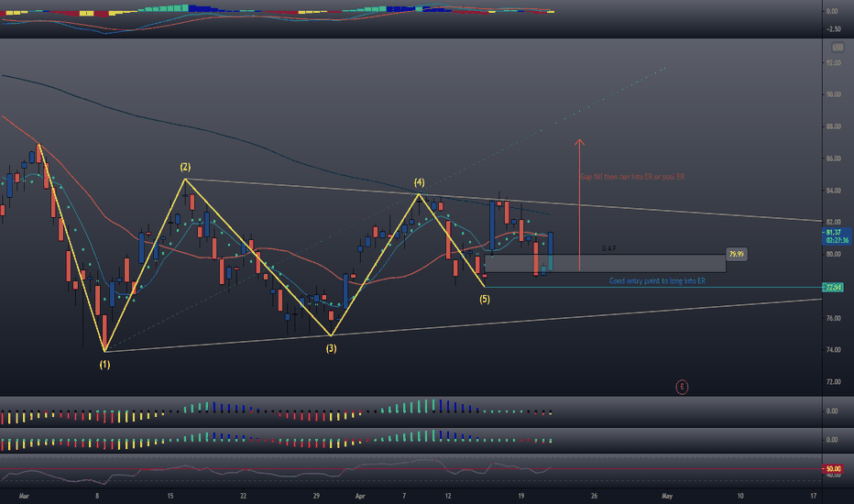
Task: Click the 72.00 price axis label
Action: 833,382
